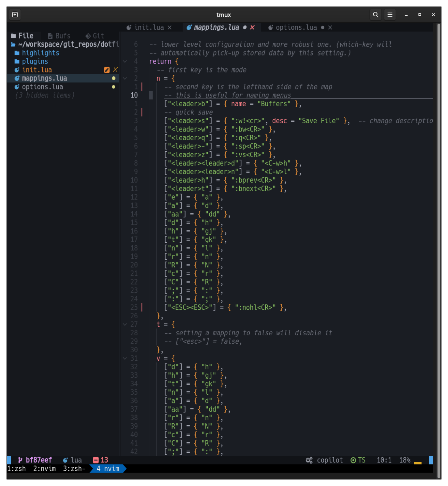Switch to tmux window 1:zsh
Image resolution: width=448 pixels, height=486 pixels.
pyautogui.click(x=17, y=469)
